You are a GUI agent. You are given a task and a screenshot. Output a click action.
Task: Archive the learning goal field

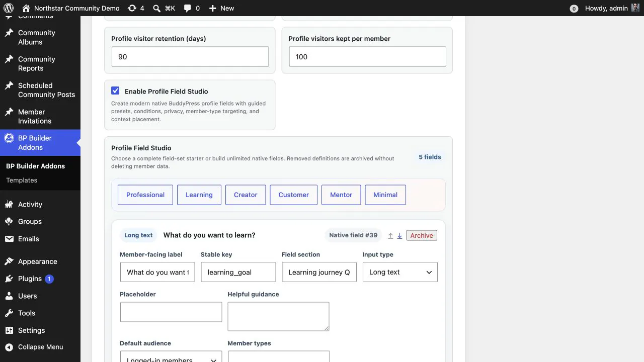point(422,235)
